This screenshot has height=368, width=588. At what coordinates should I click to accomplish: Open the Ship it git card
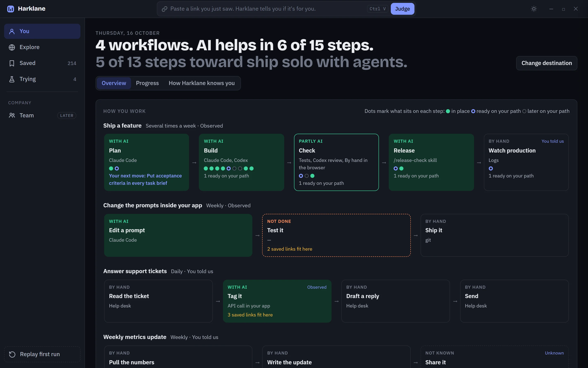[x=494, y=235]
